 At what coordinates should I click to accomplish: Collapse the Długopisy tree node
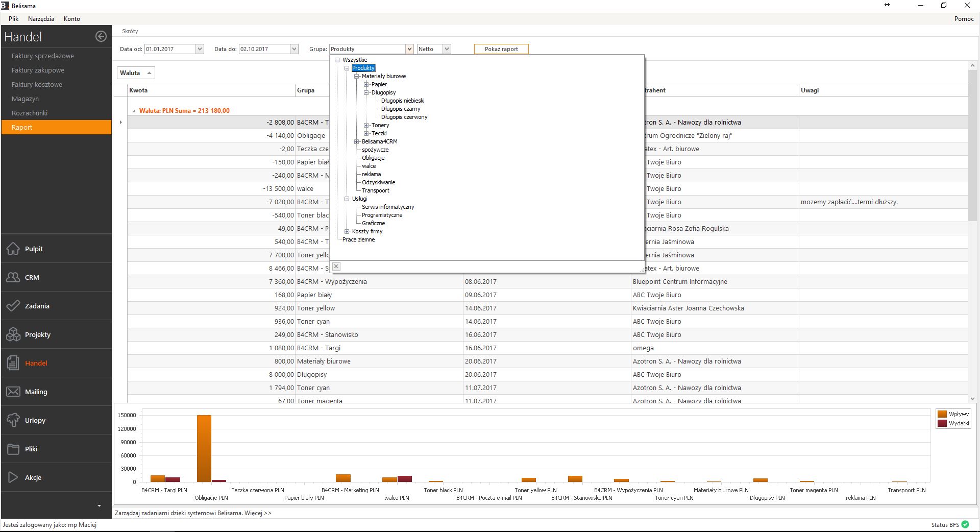366,92
